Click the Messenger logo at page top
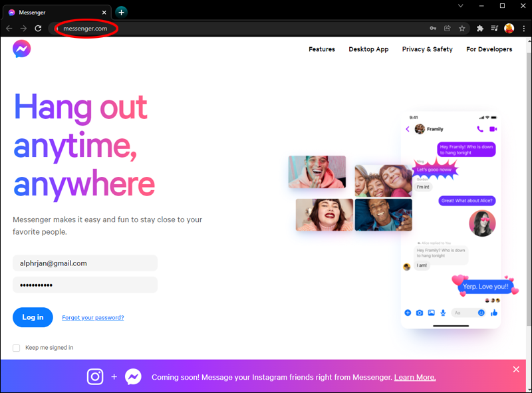The image size is (532, 393). pyautogui.click(x=22, y=49)
